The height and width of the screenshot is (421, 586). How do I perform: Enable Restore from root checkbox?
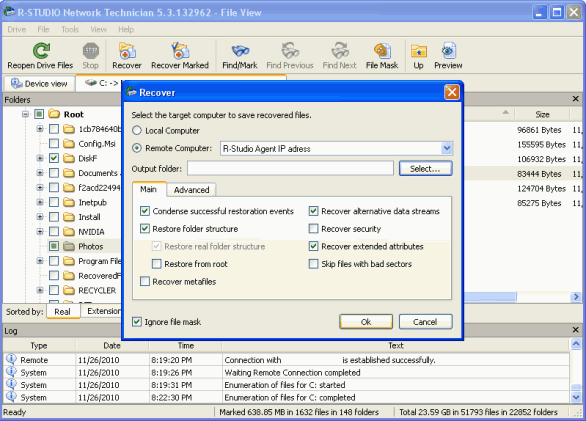click(x=157, y=264)
